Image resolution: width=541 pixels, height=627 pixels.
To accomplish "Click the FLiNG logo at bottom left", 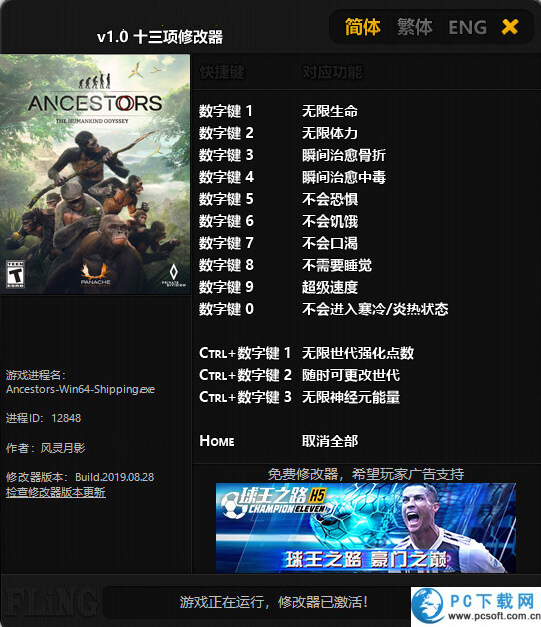I will tap(51, 603).
